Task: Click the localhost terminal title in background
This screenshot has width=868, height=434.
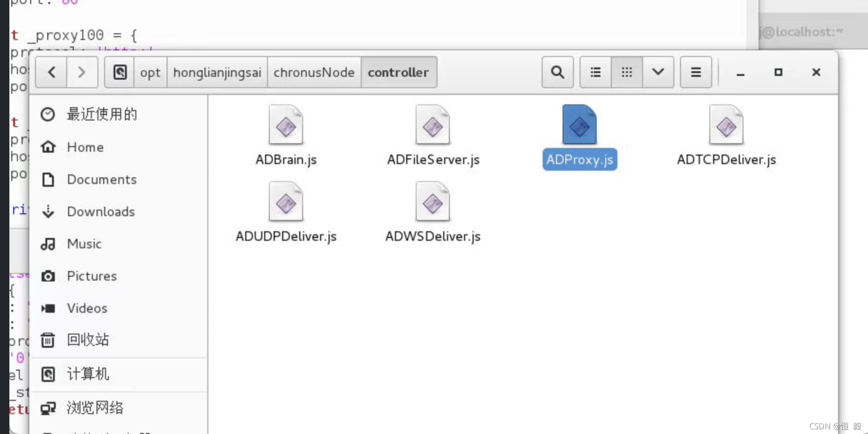Action: pos(801,32)
